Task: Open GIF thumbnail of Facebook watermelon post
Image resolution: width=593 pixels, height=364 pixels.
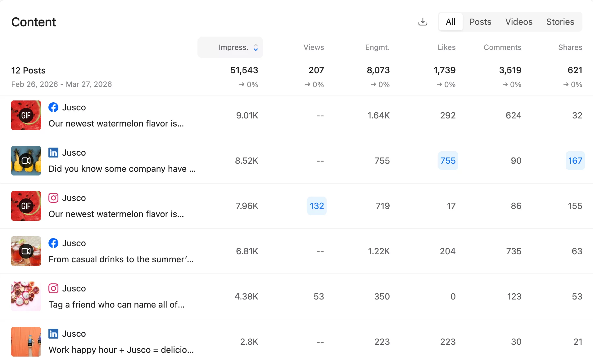Action: [x=26, y=115]
